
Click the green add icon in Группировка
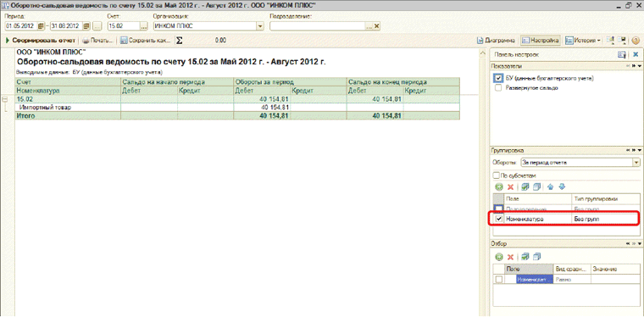[498, 186]
